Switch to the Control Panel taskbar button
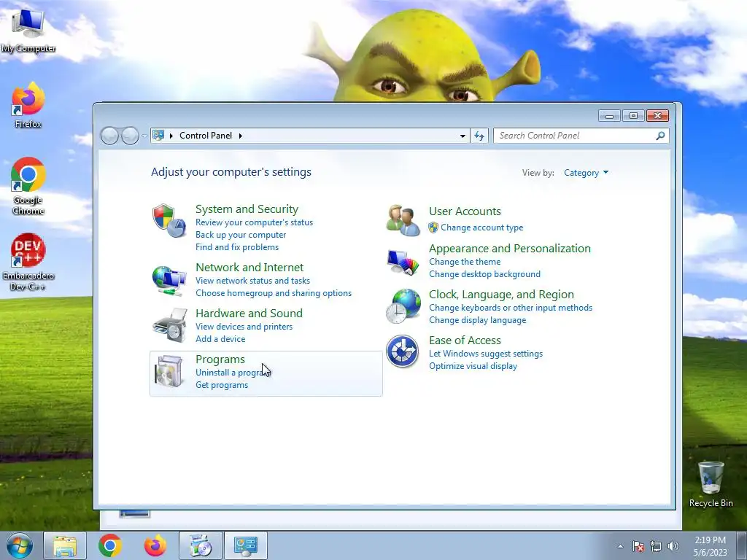747x560 pixels. (x=246, y=545)
